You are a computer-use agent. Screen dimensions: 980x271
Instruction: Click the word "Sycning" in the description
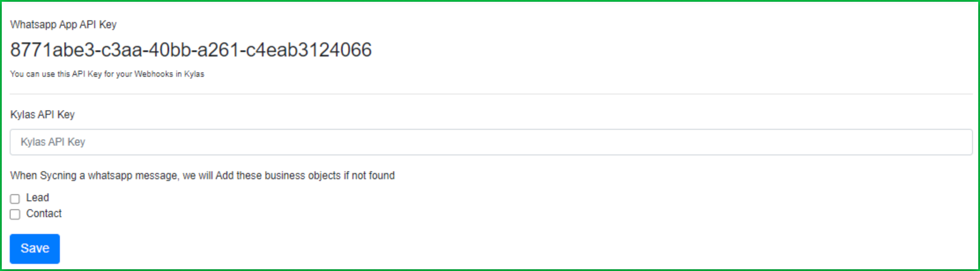pos(58,176)
